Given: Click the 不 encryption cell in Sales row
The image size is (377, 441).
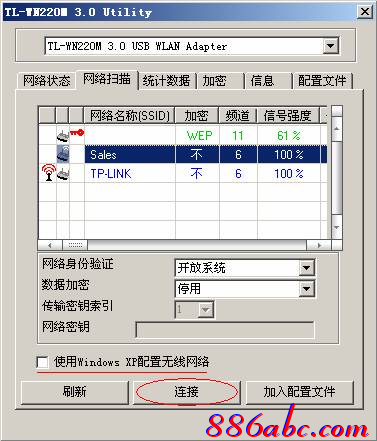Looking at the screenshot, I should coord(197,154).
